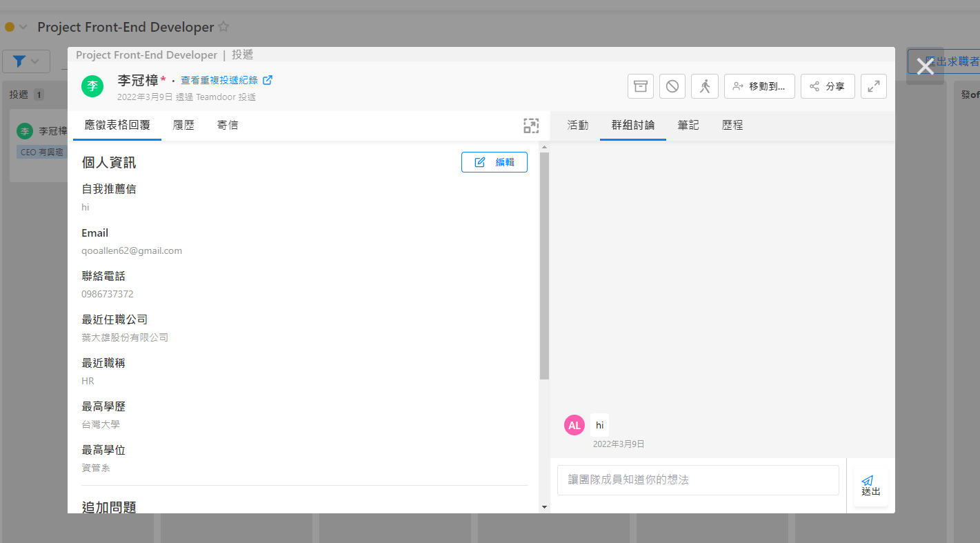Star the Project Front-End Developer job
The height and width of the screenshot is (543, 980).
223,27
